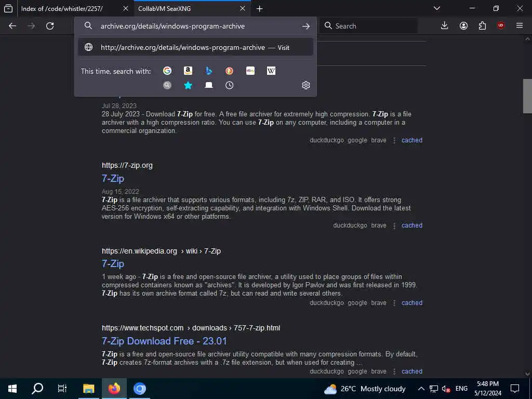Search in open Tabs icon

[209, 85]
